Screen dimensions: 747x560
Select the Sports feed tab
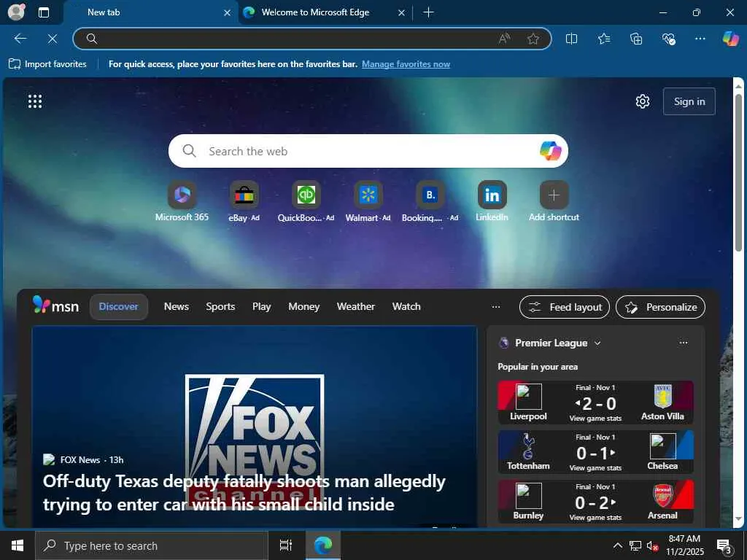(220, 307)
